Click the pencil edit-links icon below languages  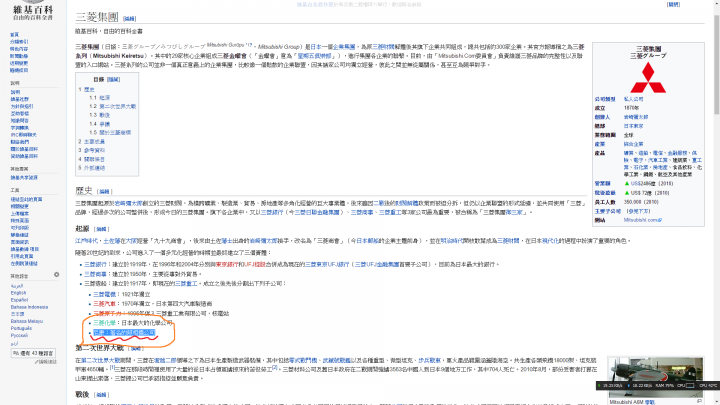(x=45, y=362)
